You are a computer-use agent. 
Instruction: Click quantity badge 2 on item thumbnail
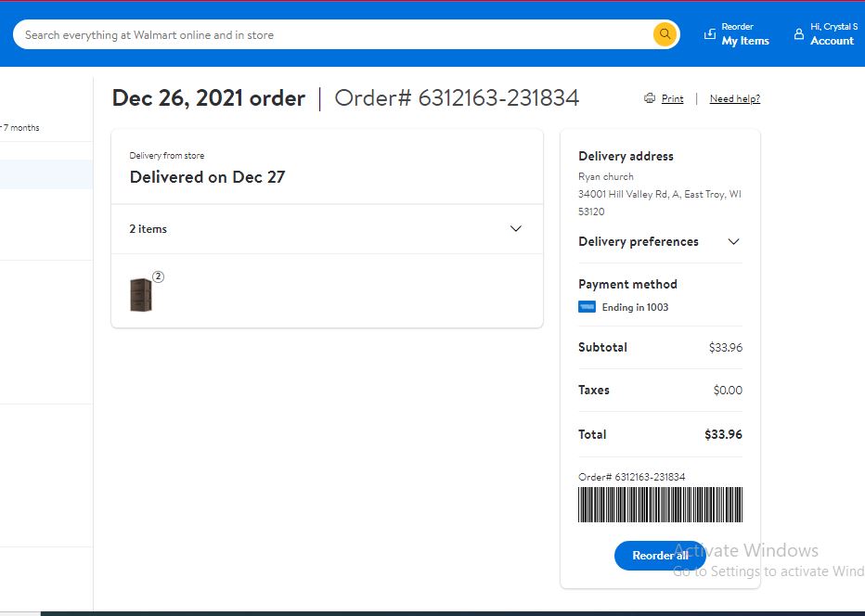click(159, 276)
